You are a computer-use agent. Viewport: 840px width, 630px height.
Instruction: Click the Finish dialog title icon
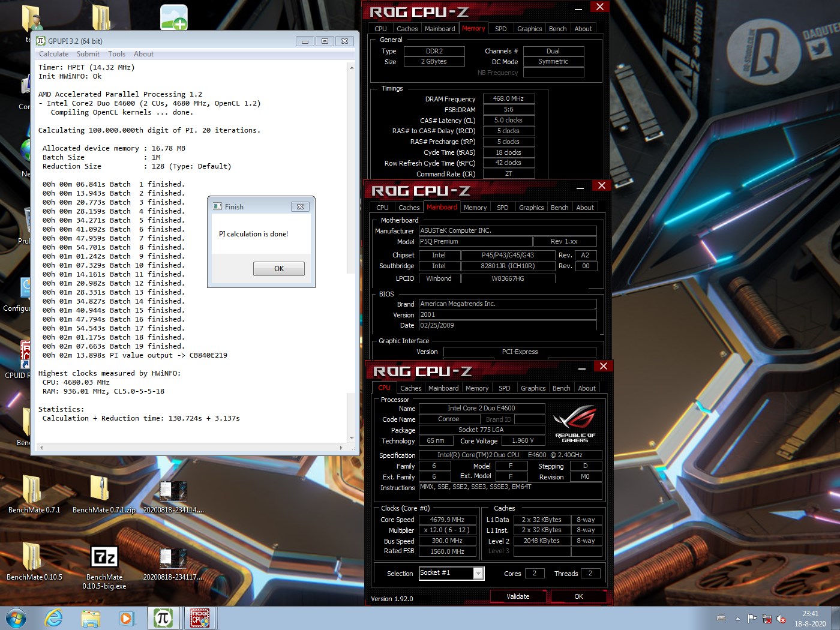pos(218,206)
